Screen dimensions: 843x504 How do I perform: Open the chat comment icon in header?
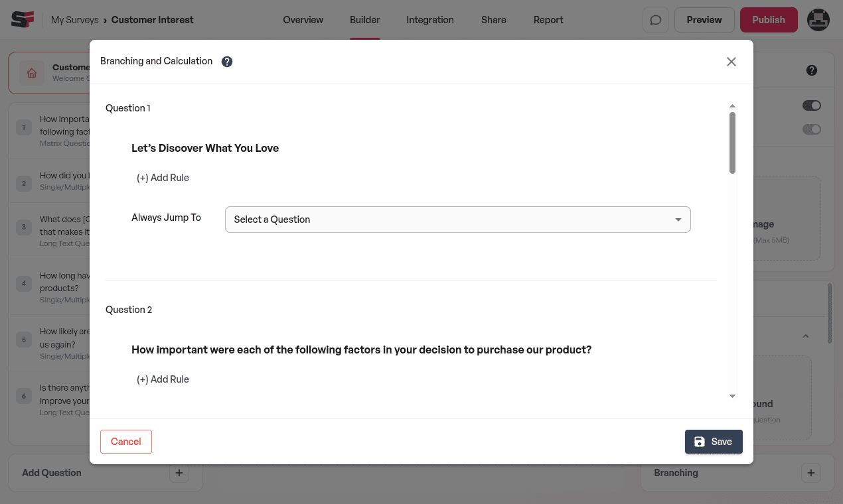click(x=656, y=20)
